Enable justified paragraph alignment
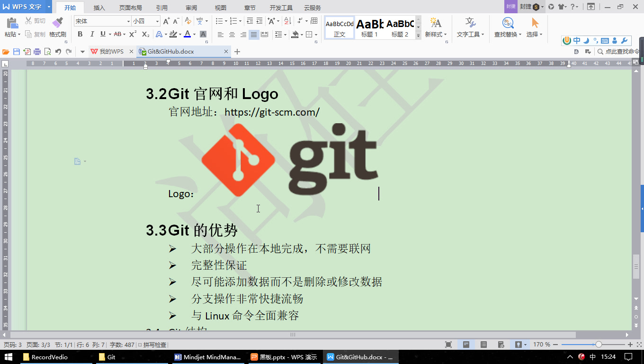 (254, 35)
